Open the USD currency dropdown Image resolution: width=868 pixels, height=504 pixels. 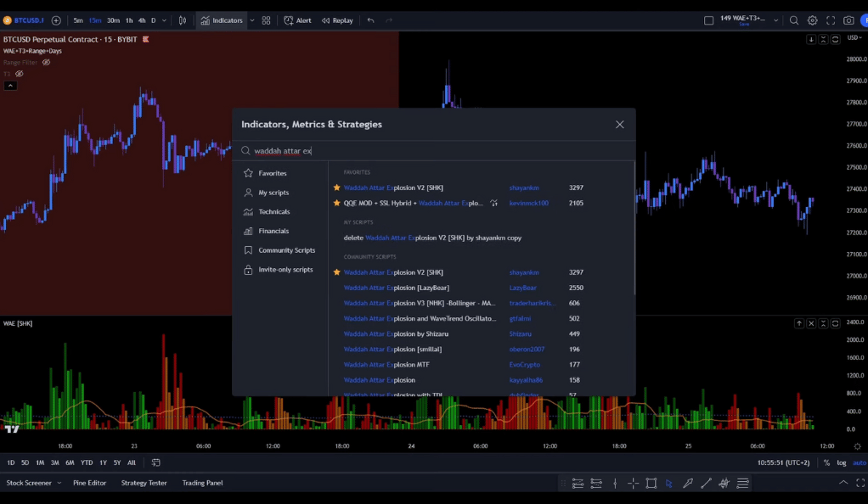point(854,38)
